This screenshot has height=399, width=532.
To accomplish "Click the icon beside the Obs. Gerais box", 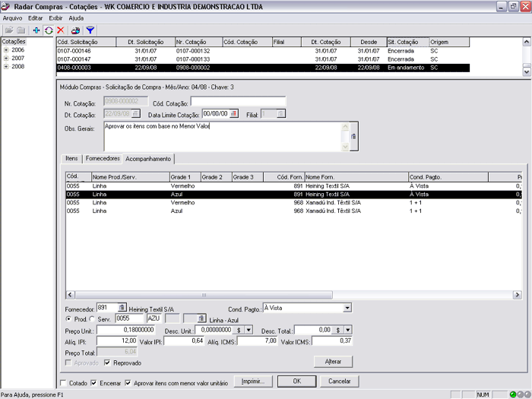I will (353, 136).
